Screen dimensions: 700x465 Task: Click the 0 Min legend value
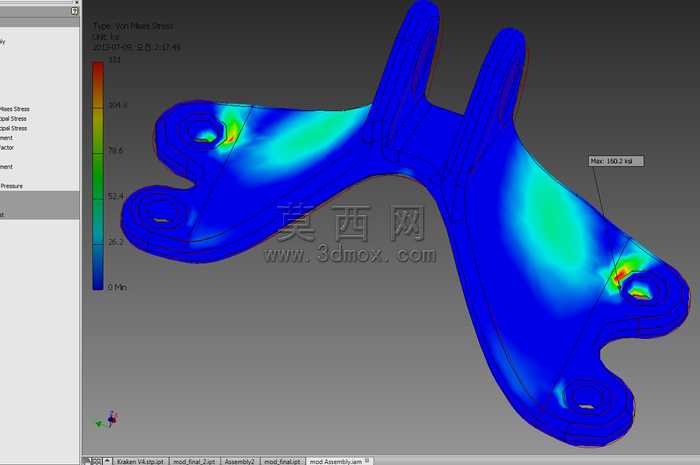[117, 287]
